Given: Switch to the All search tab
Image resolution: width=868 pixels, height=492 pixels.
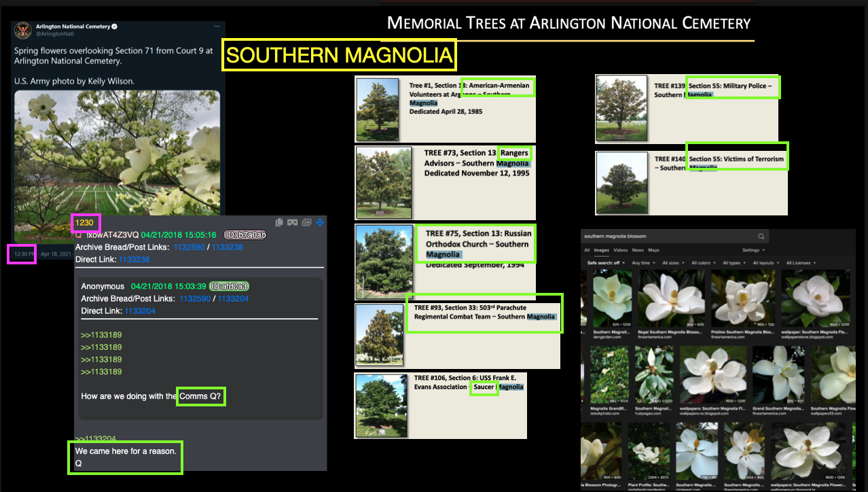Looking at the screenshot, I should (x=587, y=250).
